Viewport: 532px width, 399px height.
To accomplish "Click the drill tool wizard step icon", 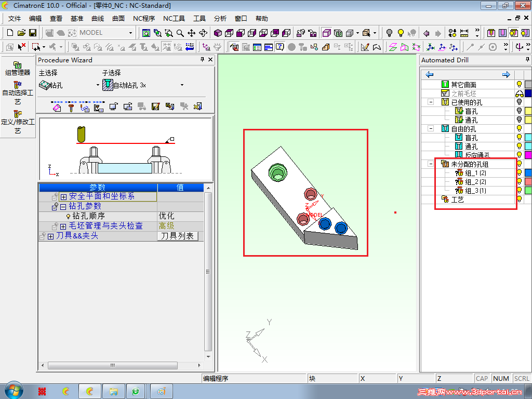I will [71, 108].
